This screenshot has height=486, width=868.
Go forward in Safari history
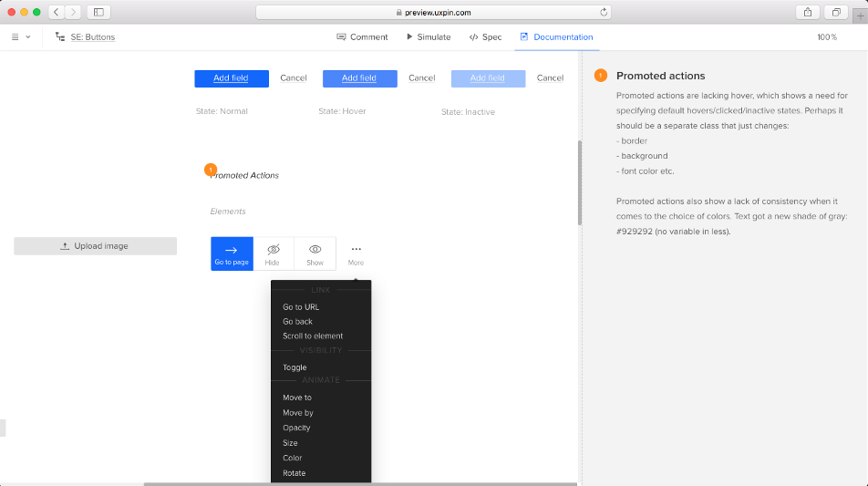tap(73, 12)
